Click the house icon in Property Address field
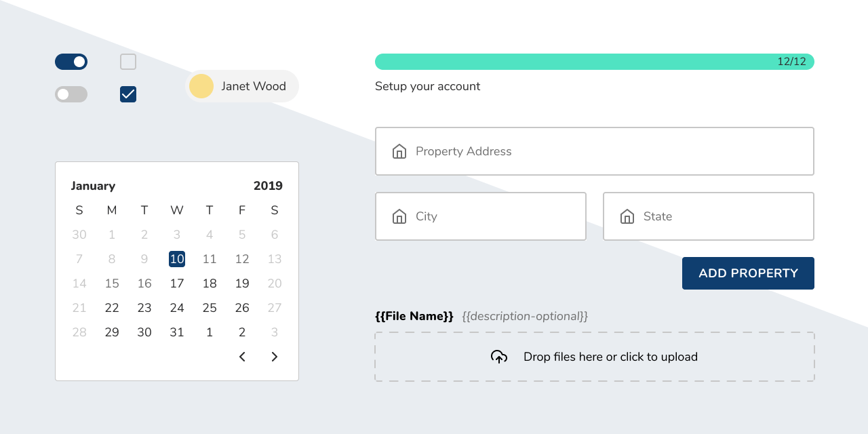 pos(399,151)
